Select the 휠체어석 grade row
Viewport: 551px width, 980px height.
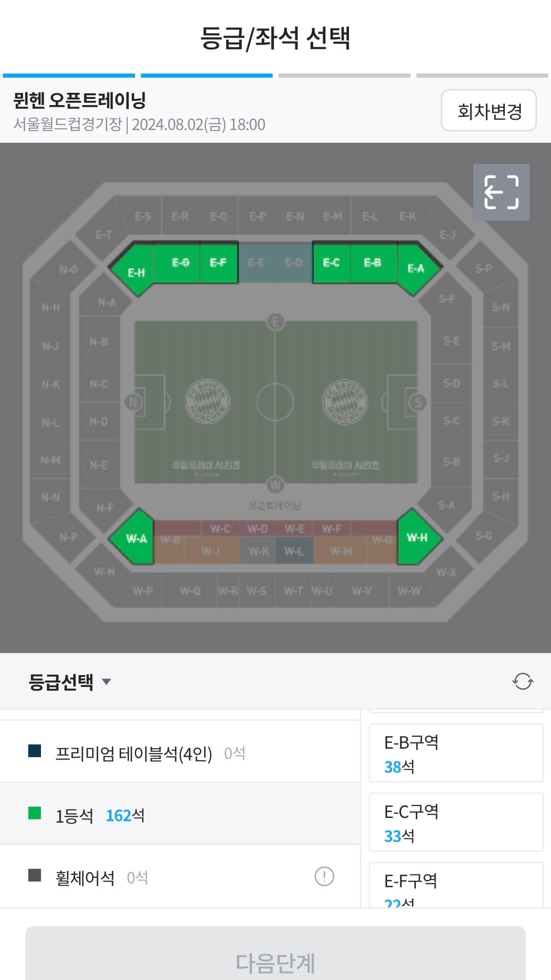tap(141, 876)
